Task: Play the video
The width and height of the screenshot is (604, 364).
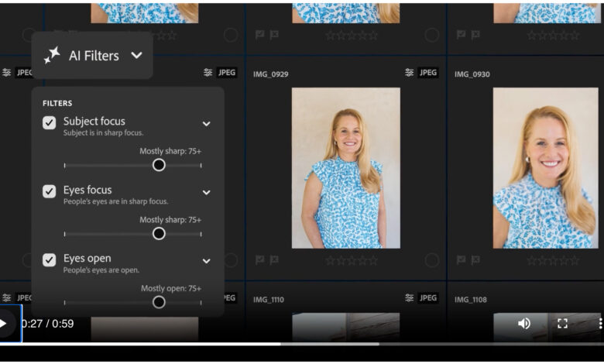Action: 4,323
